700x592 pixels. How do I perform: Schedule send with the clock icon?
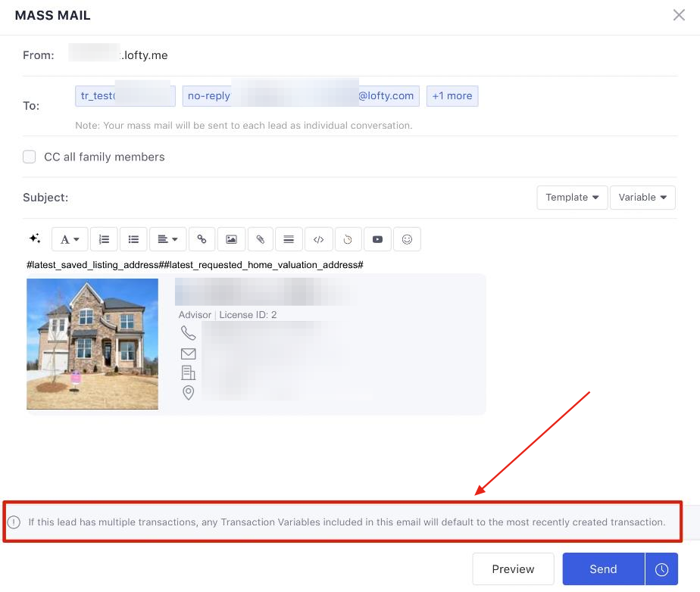(x=661, y=569)
